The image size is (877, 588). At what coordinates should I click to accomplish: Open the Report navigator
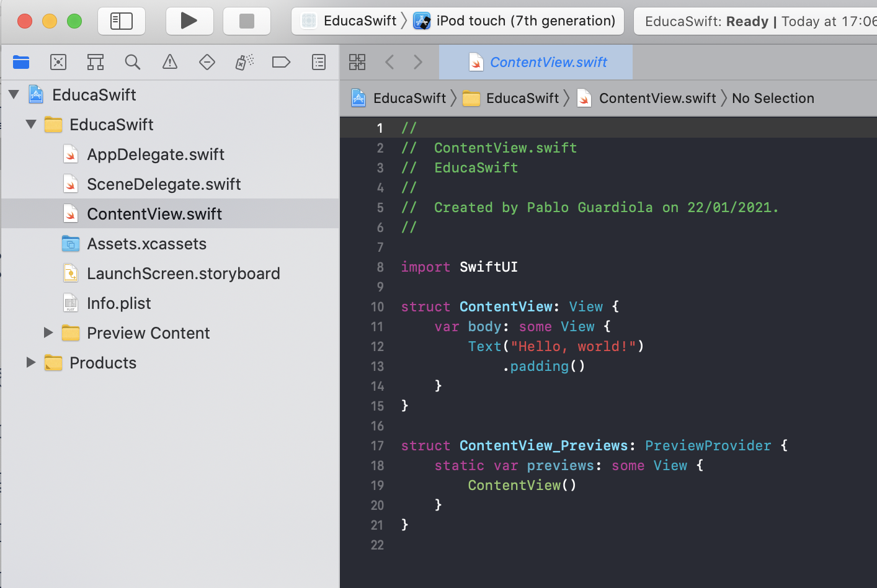[319, 62]
